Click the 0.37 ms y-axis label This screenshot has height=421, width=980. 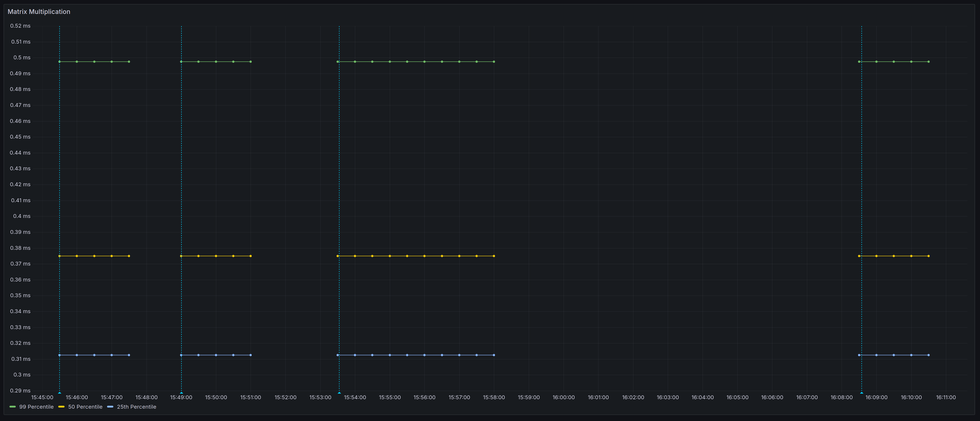tap(20, 264)
